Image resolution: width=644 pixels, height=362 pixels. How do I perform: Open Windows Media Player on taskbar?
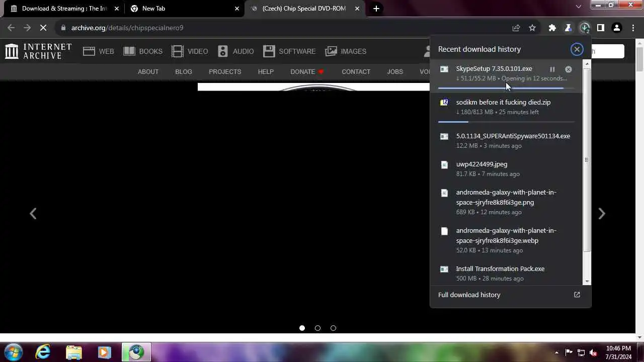click(104, 352)
